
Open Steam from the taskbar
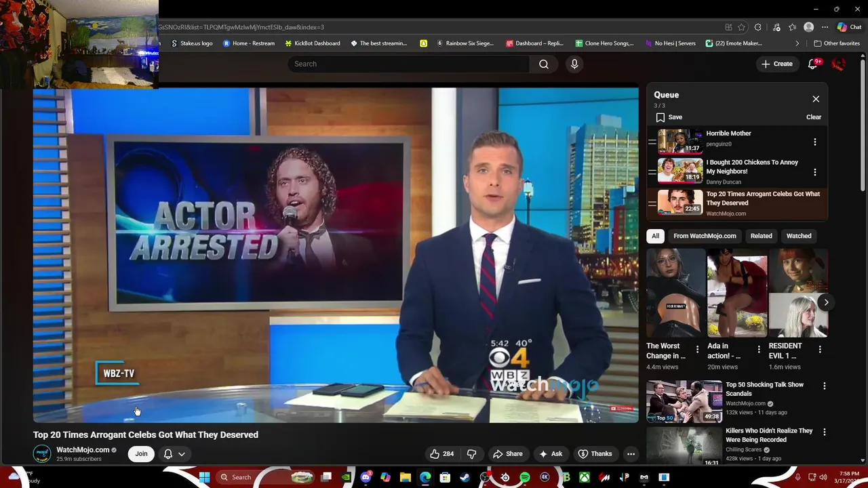pos(465,477)
